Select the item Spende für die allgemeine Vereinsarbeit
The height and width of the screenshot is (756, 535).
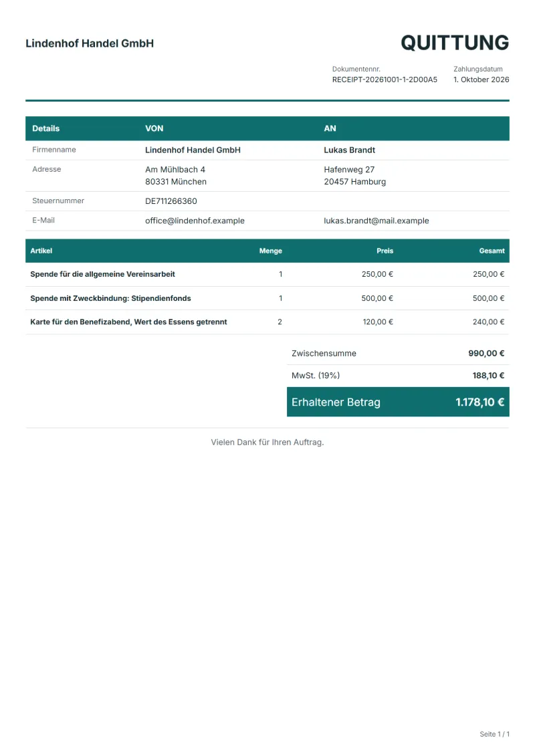point(103,274)
